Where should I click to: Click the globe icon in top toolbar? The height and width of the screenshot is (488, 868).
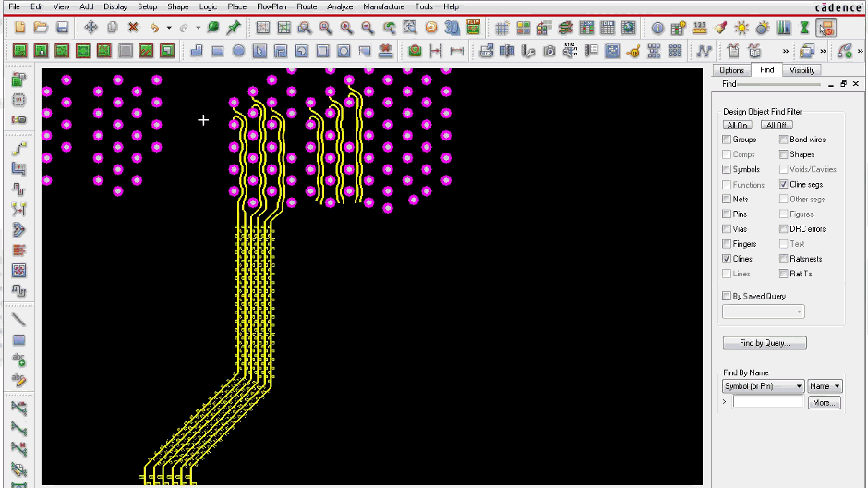tap(628, 28)
